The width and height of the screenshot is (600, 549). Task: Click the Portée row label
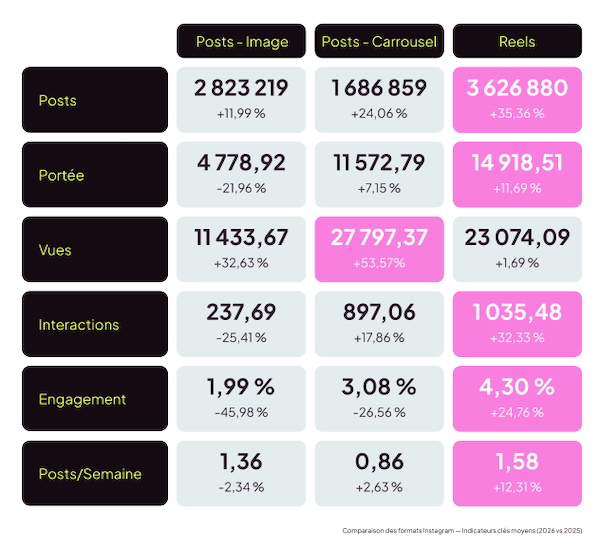point(95,174)
